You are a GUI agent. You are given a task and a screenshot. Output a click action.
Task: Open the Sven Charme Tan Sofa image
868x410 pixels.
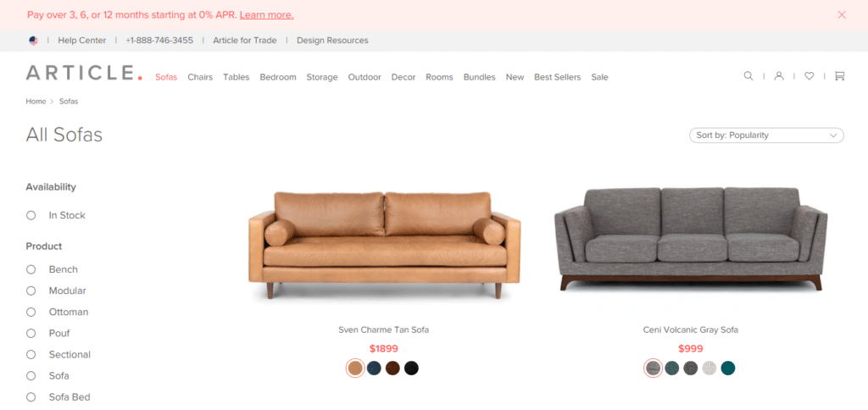click(x=384, y=246)
